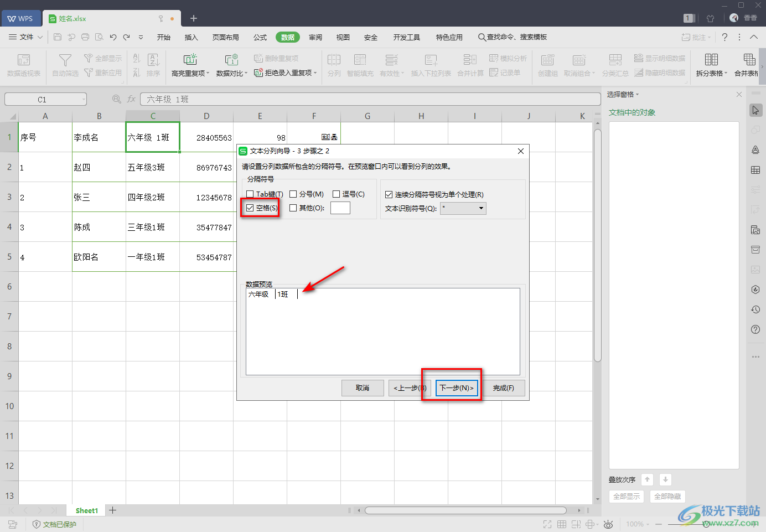This screenshot has height=532, width=766.
Task: Click the 完成(F) finish button
Action: coord(504,388)
